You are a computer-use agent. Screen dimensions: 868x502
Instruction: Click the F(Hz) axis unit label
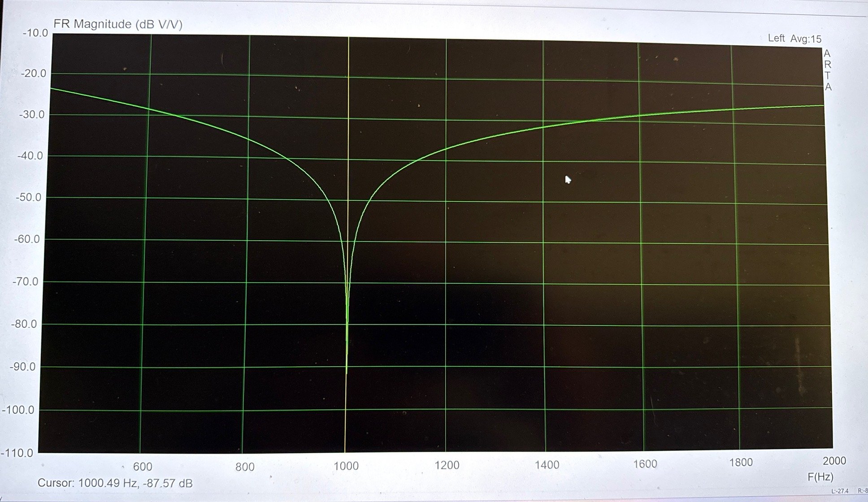[x=820, y=477]
